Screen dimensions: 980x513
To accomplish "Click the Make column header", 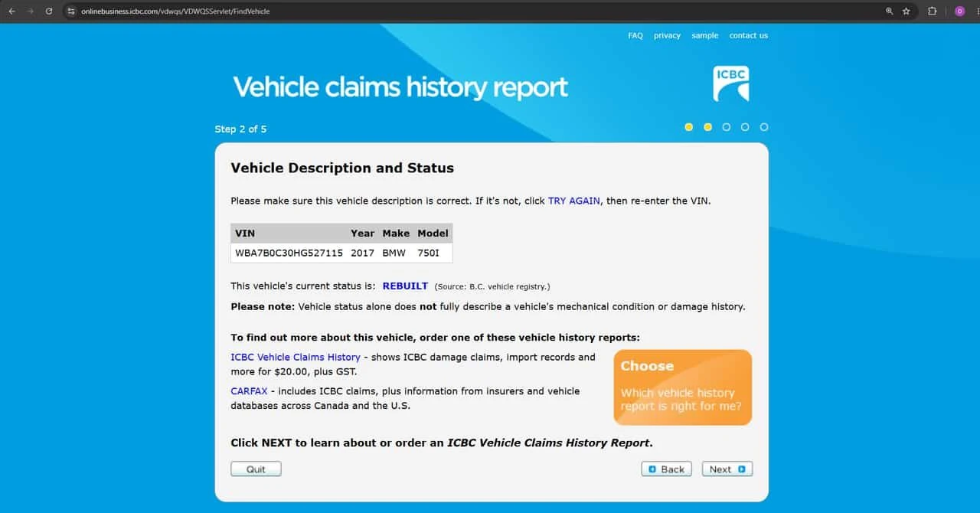I will tap(396, 233).
